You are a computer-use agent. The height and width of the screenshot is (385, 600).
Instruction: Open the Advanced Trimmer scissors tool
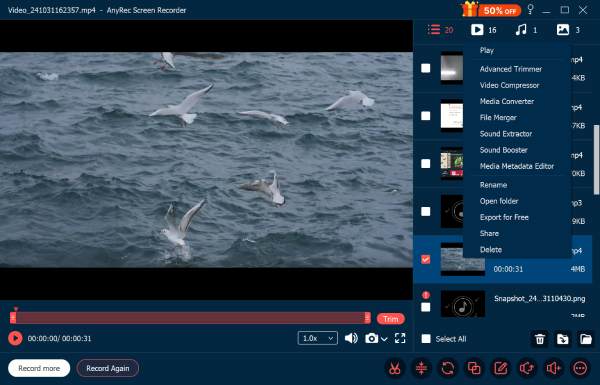coord(395,368)
